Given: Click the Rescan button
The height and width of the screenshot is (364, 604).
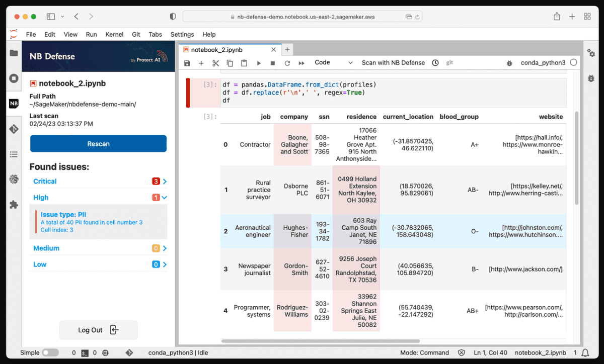Looking at the screenshot, I should [x=98, y=144].
